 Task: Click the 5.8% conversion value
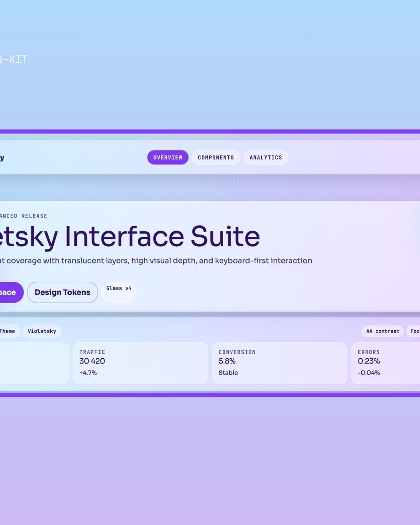click(227, 361)
